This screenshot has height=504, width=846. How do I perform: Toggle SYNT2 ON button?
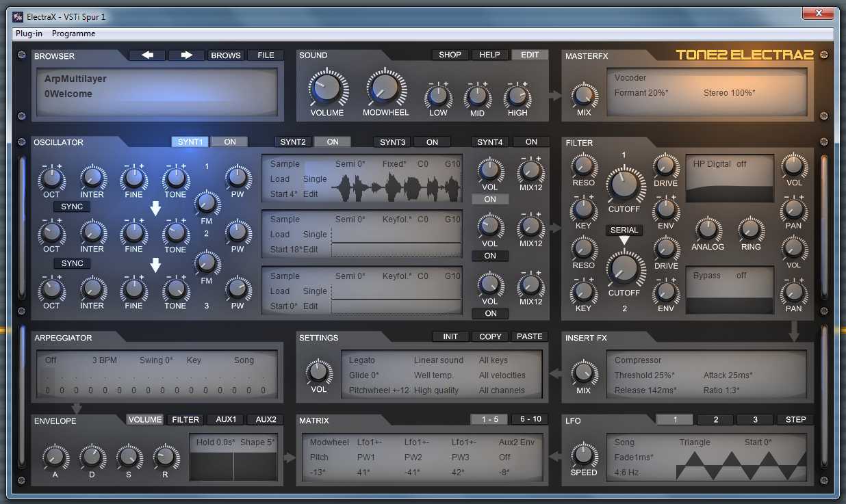[x=332, y=142]
